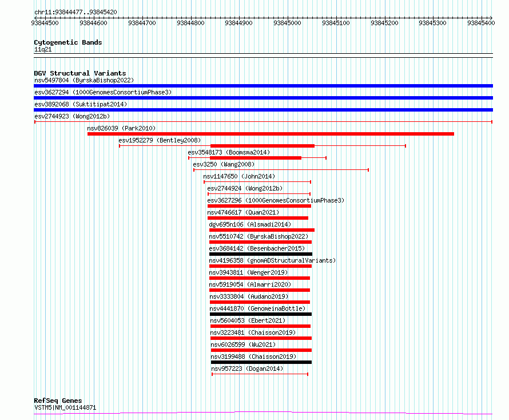This screenshot has width=509, height=420.
Task: Open nsv4196358 (gnomADStructuralVariants) label
Action: (272, 260)
